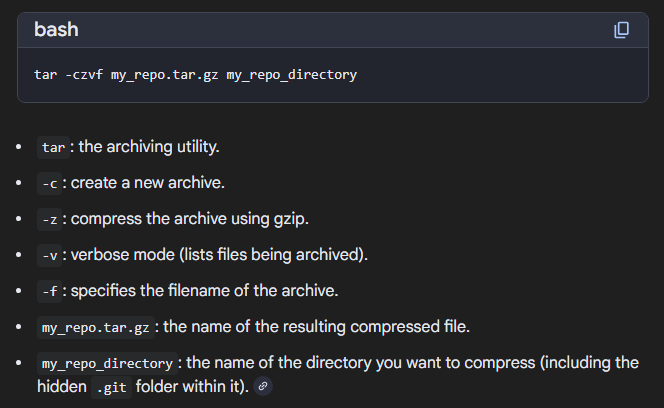Click the '-c' flag code chip
The image size is (664, 408).
click(x=50, y=183)
